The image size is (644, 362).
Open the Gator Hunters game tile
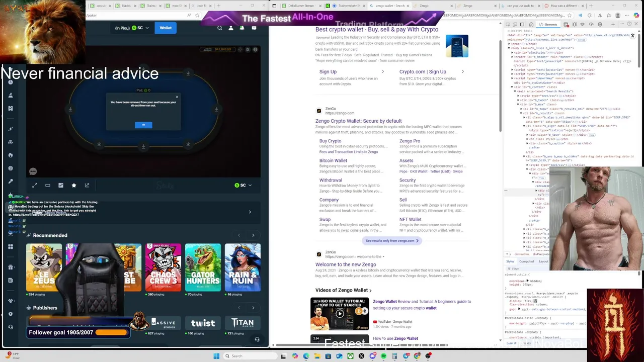click(x=203, y=267)
